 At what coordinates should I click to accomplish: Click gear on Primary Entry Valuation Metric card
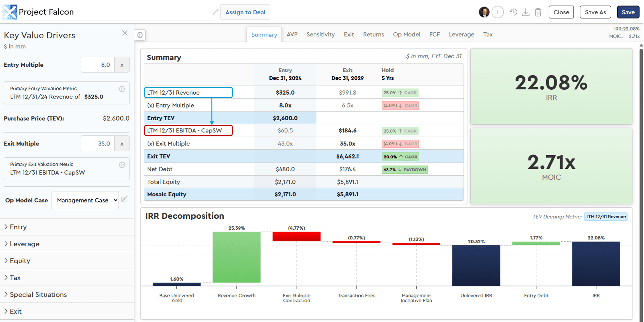coord(122,88)
